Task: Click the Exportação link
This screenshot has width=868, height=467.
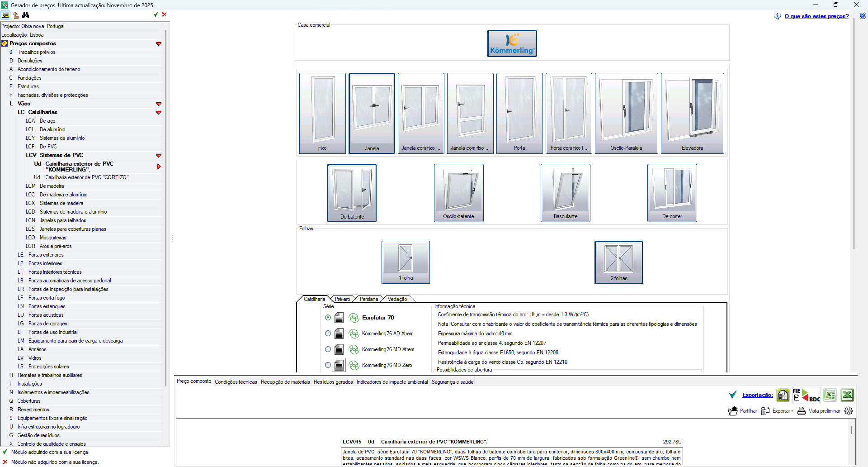Action: [757, 395]
